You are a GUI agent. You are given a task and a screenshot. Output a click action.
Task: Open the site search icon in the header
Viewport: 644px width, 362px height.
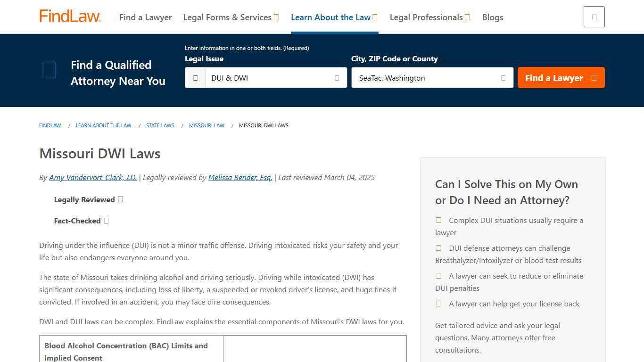(x=594, y=16)
